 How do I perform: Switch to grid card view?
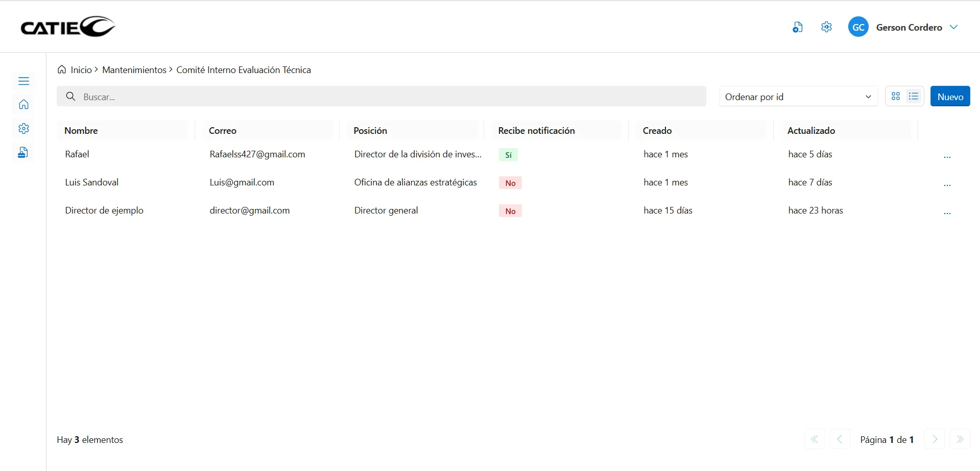[896, 97]
